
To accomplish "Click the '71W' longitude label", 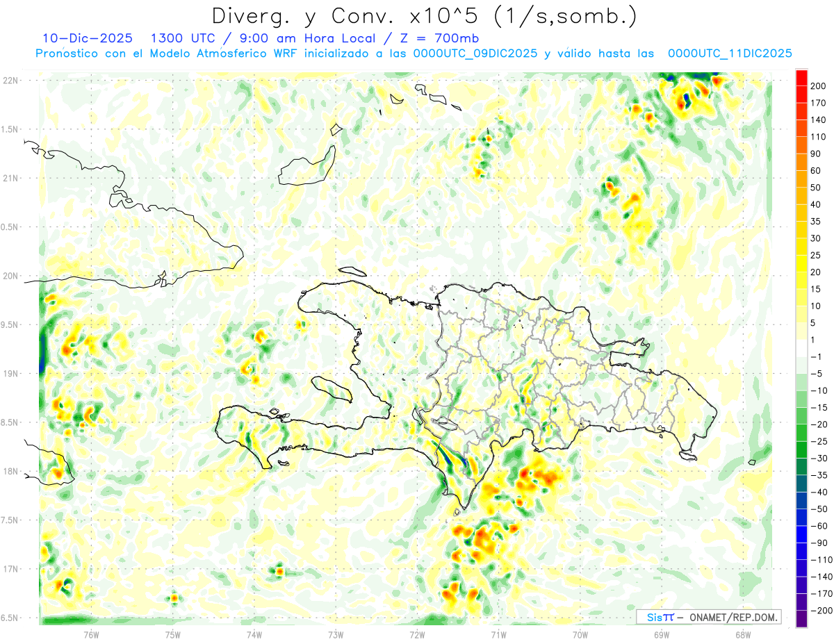I will [x=498, y=634].
